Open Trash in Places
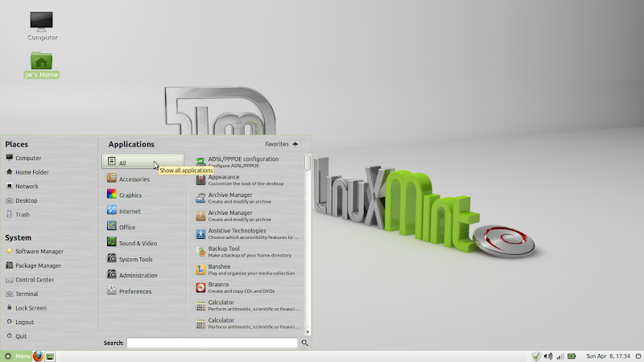The width and height of the screenshot is (644, 362). pos(18,215)
